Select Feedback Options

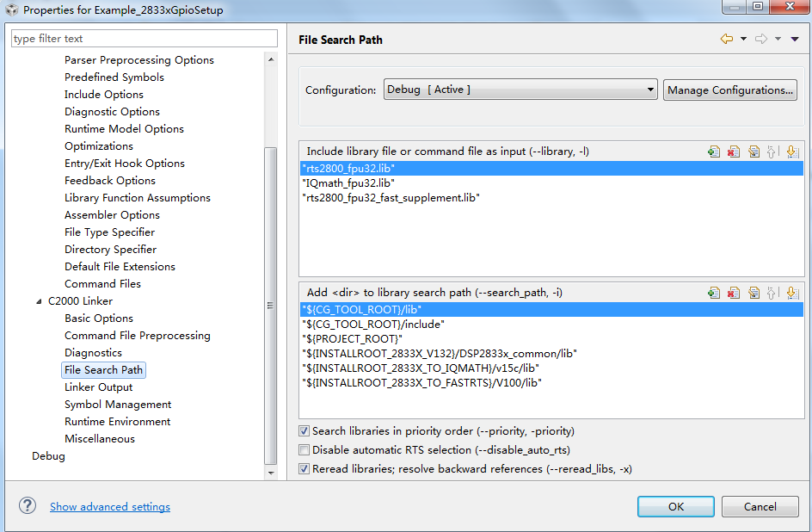click(x=110, y=180)
